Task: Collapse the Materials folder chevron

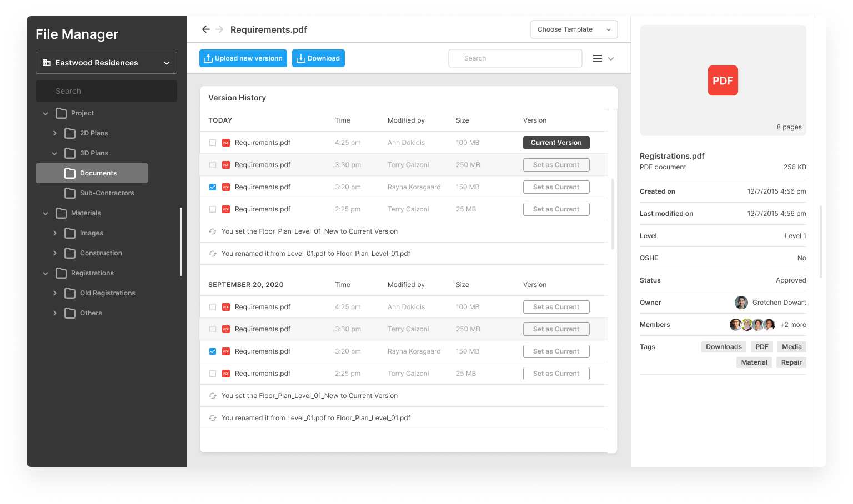Action: click(46, 213)
